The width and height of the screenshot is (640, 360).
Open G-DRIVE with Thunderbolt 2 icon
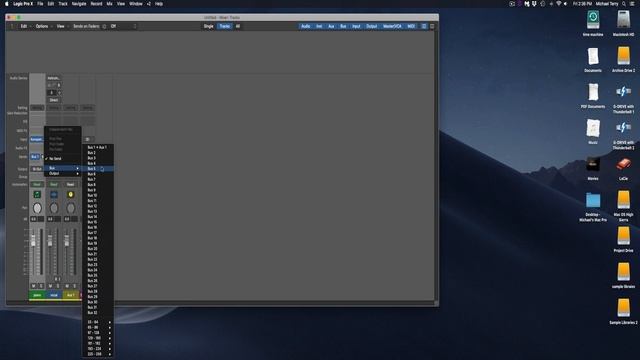pyautogui.click(x=623, y=128)
